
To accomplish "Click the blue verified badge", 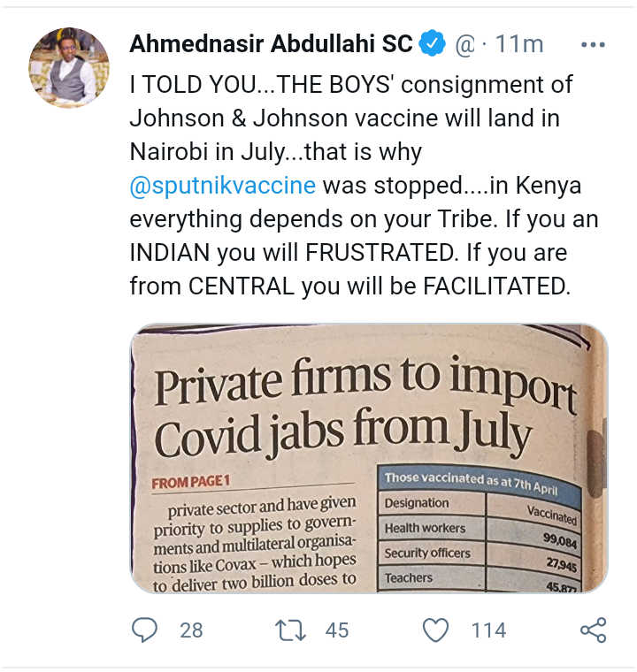I will pyautogui.click(x=432, y=42).
